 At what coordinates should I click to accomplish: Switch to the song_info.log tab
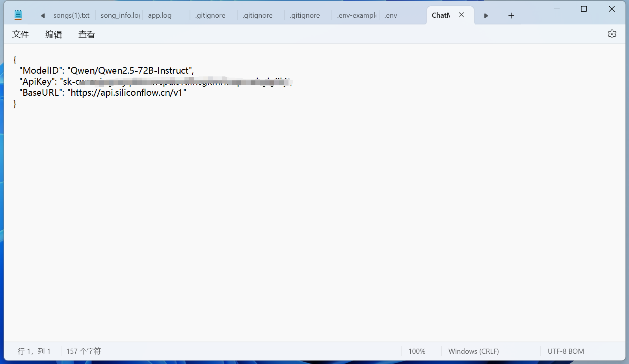click(120, 16)
